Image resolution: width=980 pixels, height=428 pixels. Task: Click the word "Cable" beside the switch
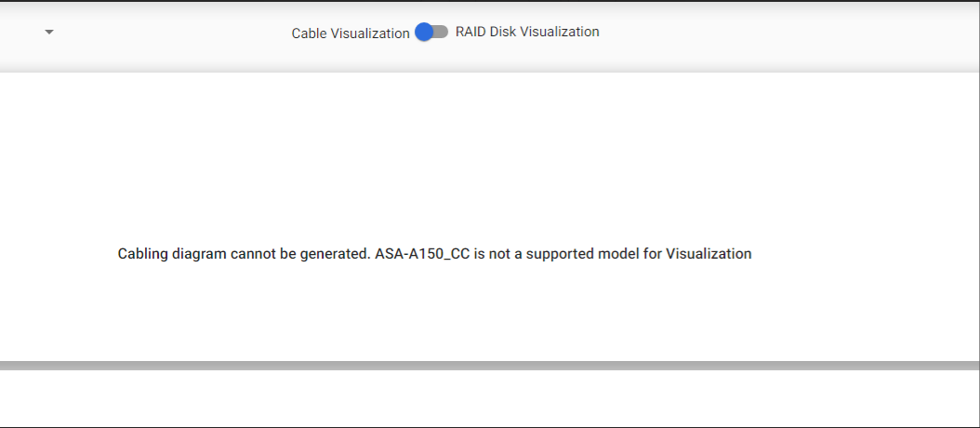click(310, 33)
